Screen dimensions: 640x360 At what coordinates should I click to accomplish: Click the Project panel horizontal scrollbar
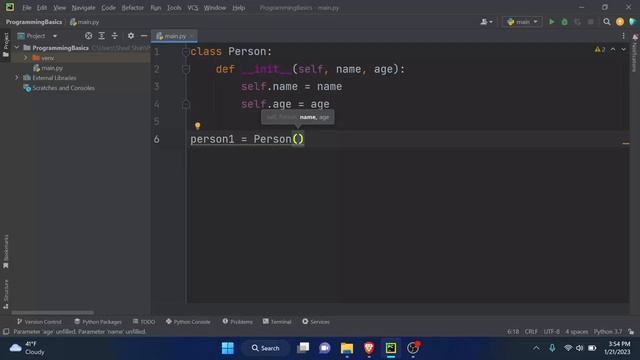[x=53, y=313]
